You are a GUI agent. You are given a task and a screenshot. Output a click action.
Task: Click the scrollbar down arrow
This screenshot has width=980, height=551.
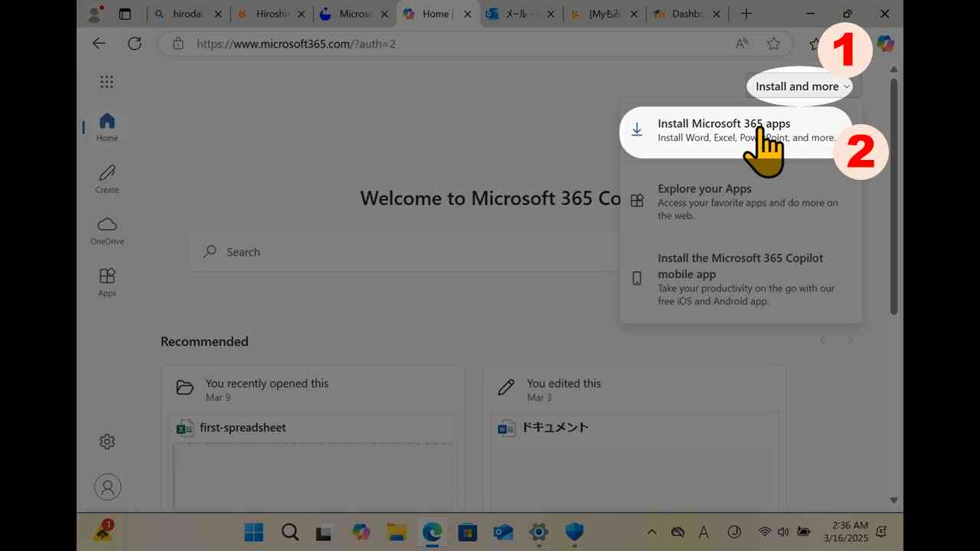click(x=893, y=500)
